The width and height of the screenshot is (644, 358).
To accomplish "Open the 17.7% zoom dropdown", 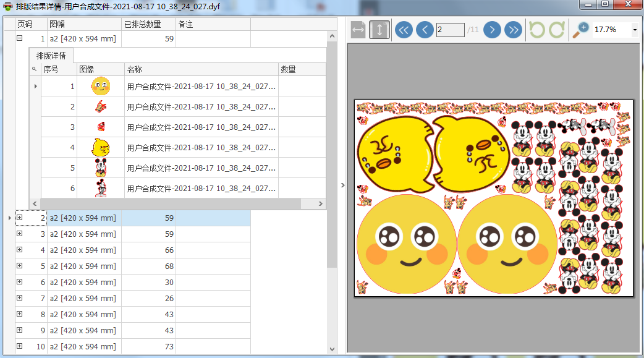I will tap(635, 30).
